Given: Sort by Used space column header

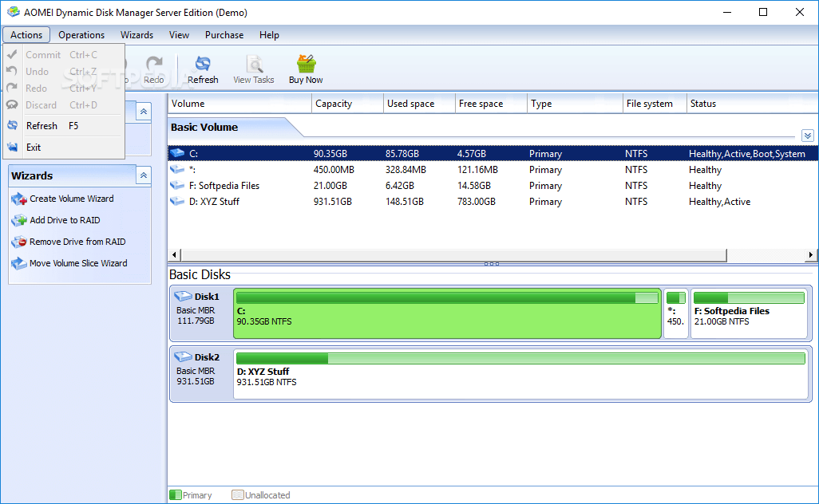Looking at the screenshot, I should click(419, 104).
